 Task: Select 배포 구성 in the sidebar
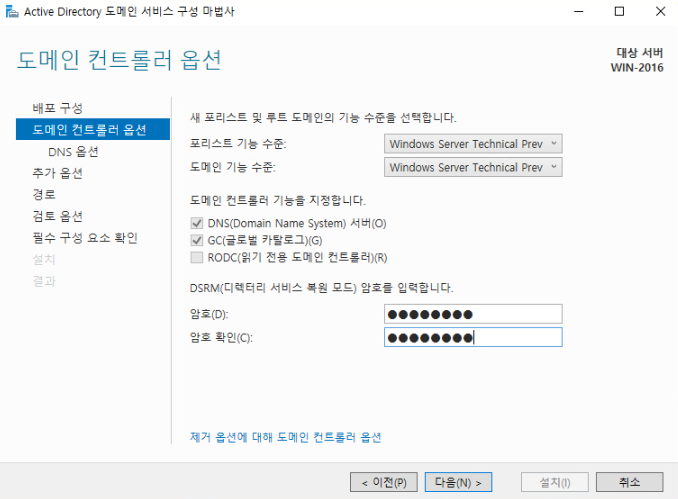click(x=58, y=108)
